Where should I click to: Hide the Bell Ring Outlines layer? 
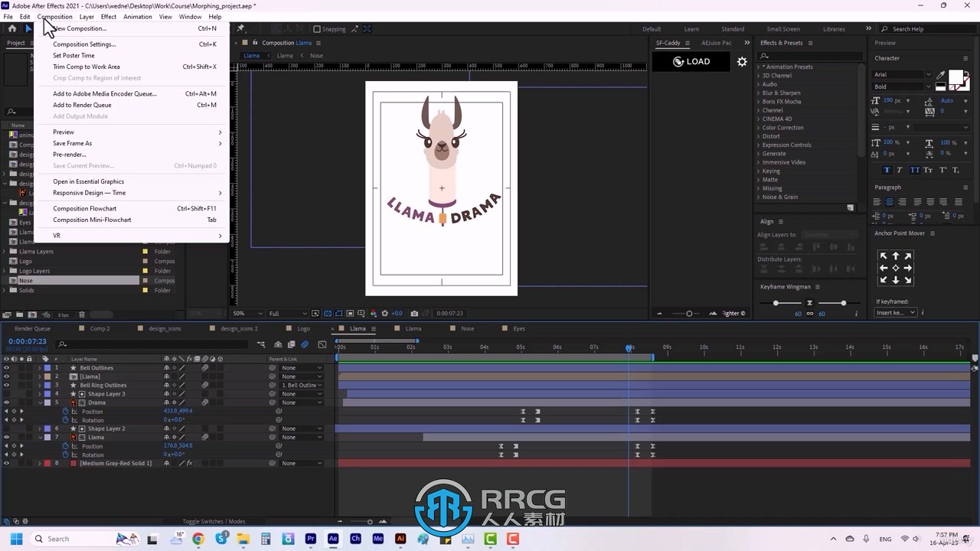[7, 385]
